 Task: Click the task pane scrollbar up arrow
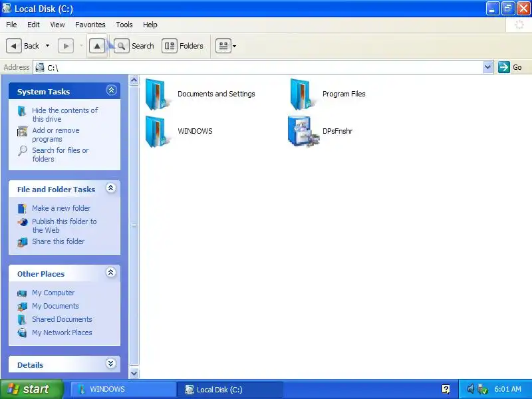(134, 80)
